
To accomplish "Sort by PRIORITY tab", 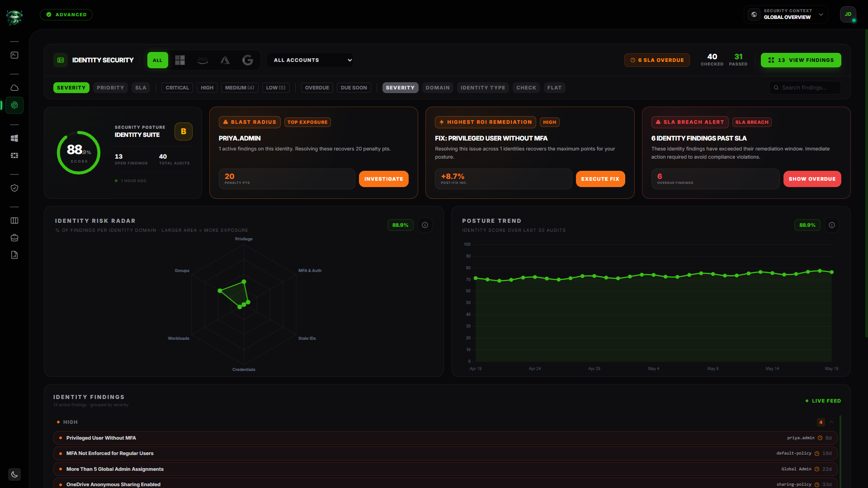I will pyautogui.click(x=110, y=88).
